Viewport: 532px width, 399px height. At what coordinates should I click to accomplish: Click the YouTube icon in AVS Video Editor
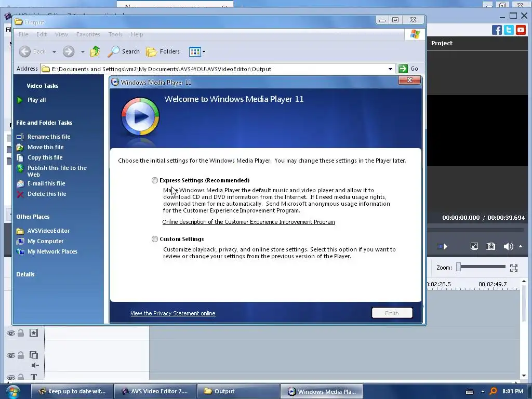[x=521, y=30]
